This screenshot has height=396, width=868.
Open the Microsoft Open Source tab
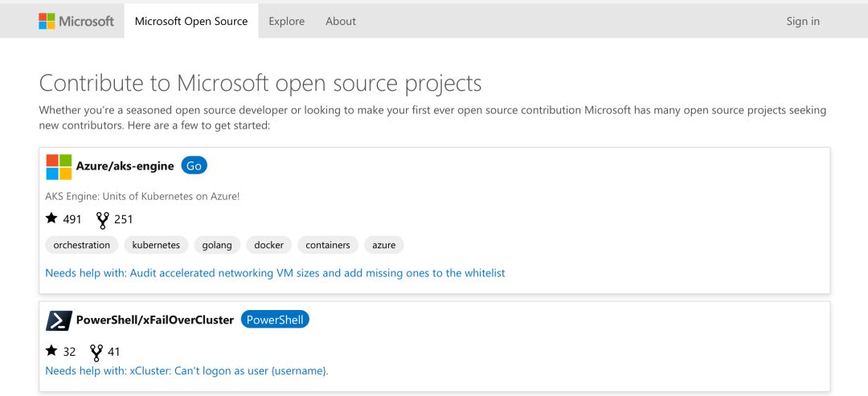click(x=191, y=21)
